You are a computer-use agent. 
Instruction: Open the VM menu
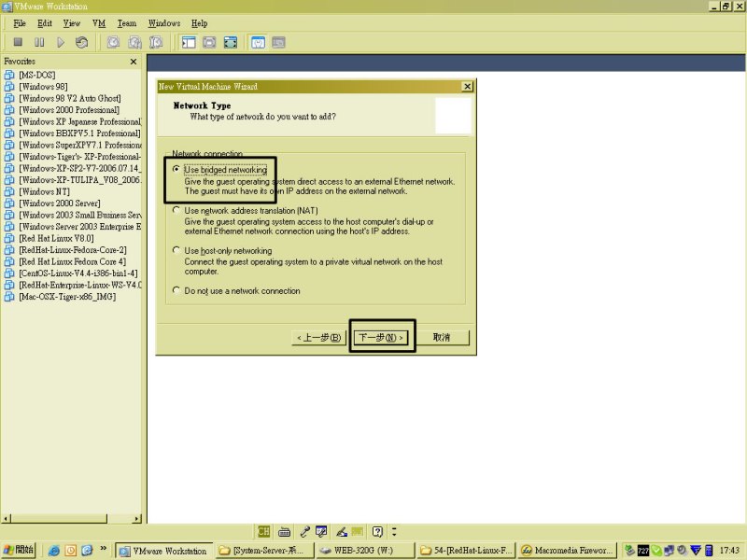tap(99, 23)
